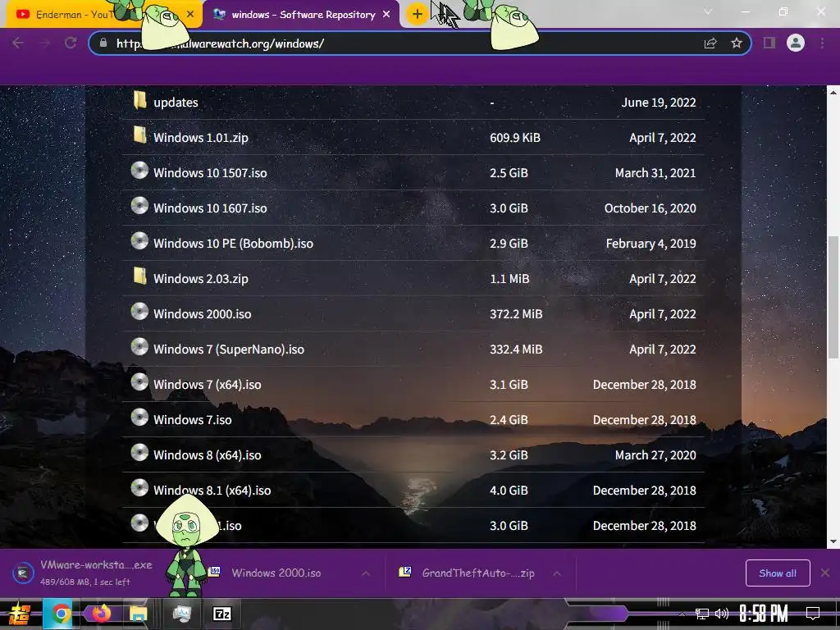Screen dimensions: 840x630
Task: Toggle the browser side panel icon
Action: [x=769, y=43]
